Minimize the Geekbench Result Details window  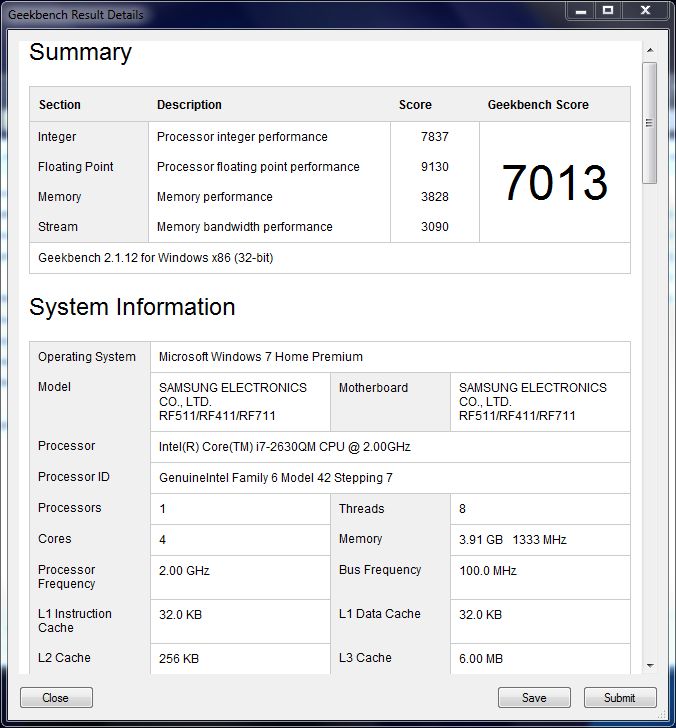click(581, 11)
